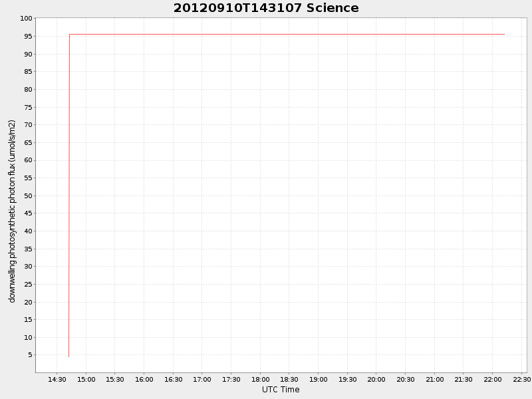Click the 45 y-axis tick label
532x399 pixels.
28,213
